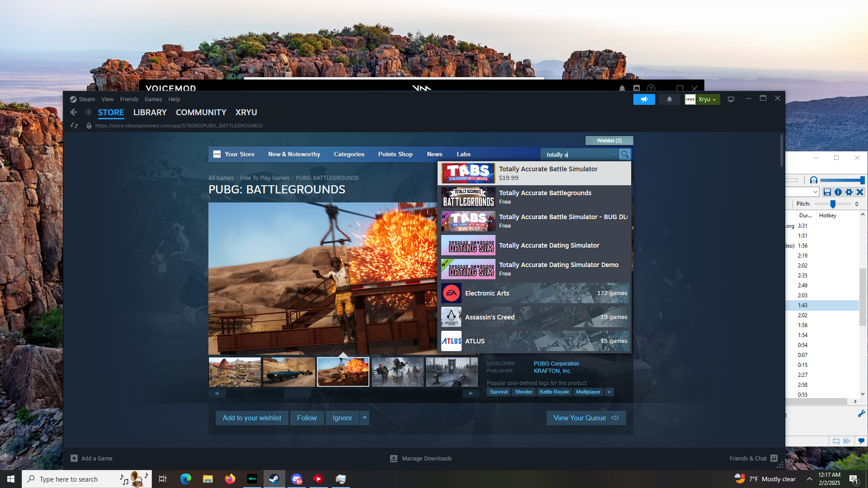Reload the page with refresh icon
This screenshot has width=868, height=488.
75,126
